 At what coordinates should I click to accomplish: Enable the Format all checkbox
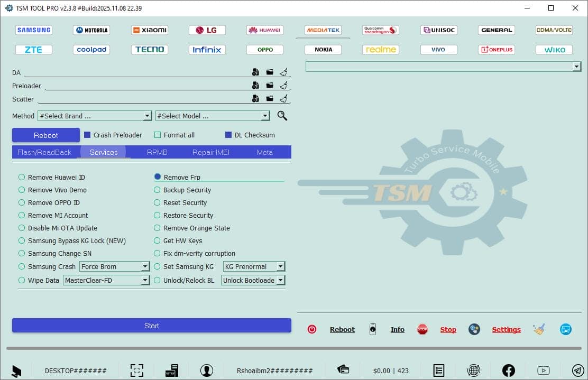157,135
